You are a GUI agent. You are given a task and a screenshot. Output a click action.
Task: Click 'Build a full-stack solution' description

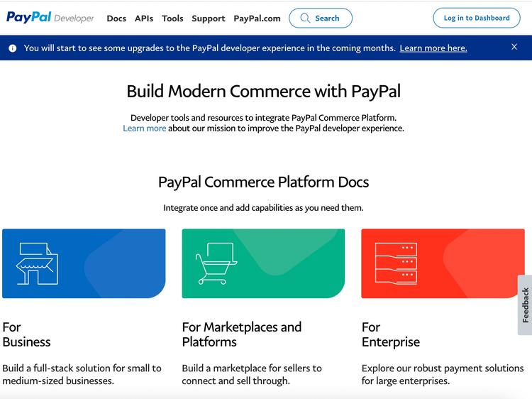click(82, 375)
